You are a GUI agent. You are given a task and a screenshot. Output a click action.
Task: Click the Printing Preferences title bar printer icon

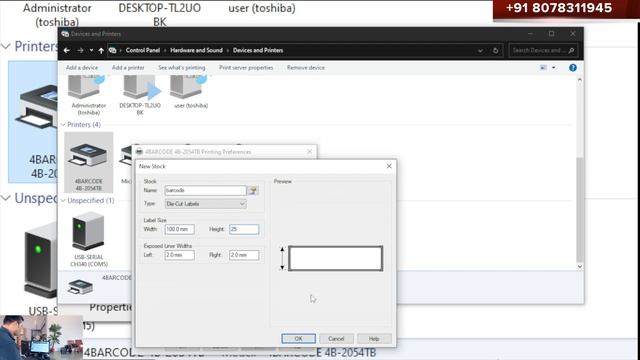[139, 152]
